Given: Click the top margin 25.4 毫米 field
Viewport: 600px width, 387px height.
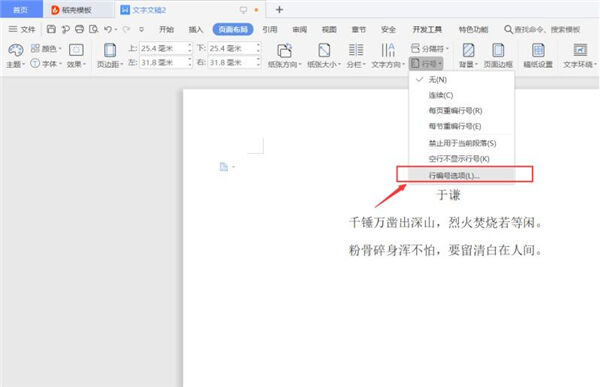Looking at the screenshot, I should [163, 49].
